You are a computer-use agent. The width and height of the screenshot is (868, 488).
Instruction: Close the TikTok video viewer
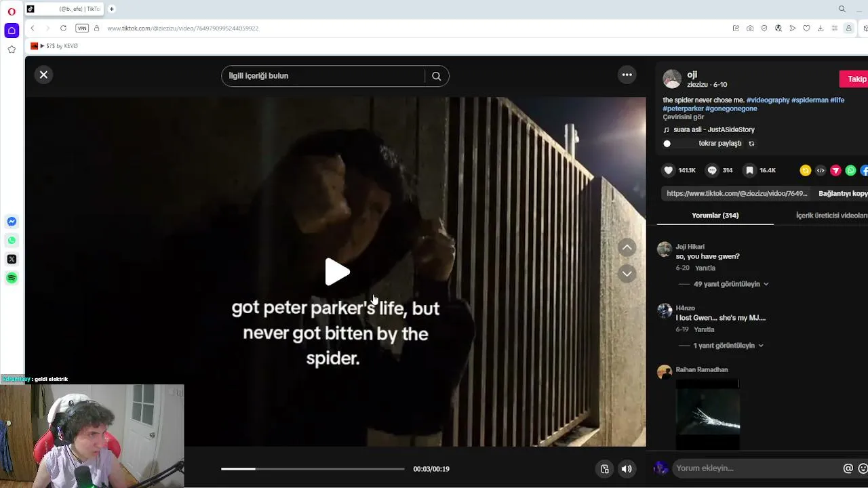[43, 75]
